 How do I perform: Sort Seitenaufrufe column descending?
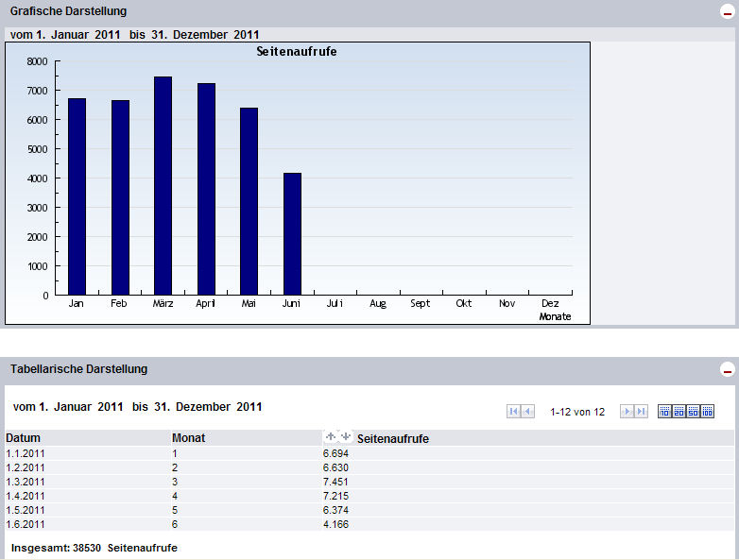pyautogui.click(x=346, y=437)
